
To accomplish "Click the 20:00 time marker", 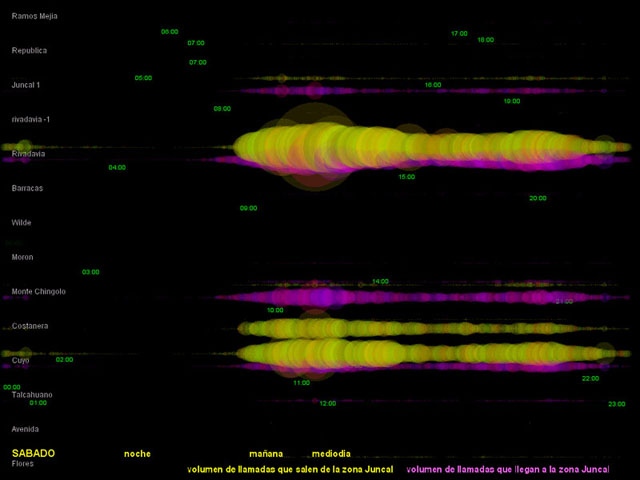I will pos(538,198).
